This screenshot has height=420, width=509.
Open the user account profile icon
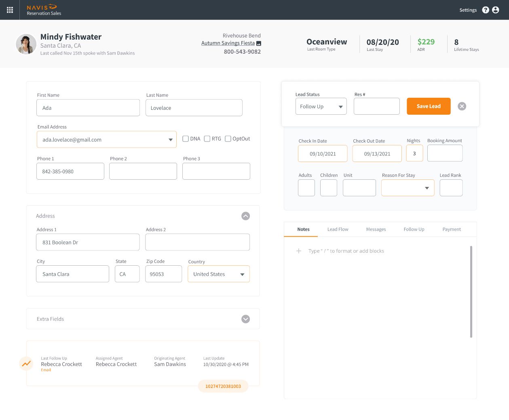tap(496, 10)
